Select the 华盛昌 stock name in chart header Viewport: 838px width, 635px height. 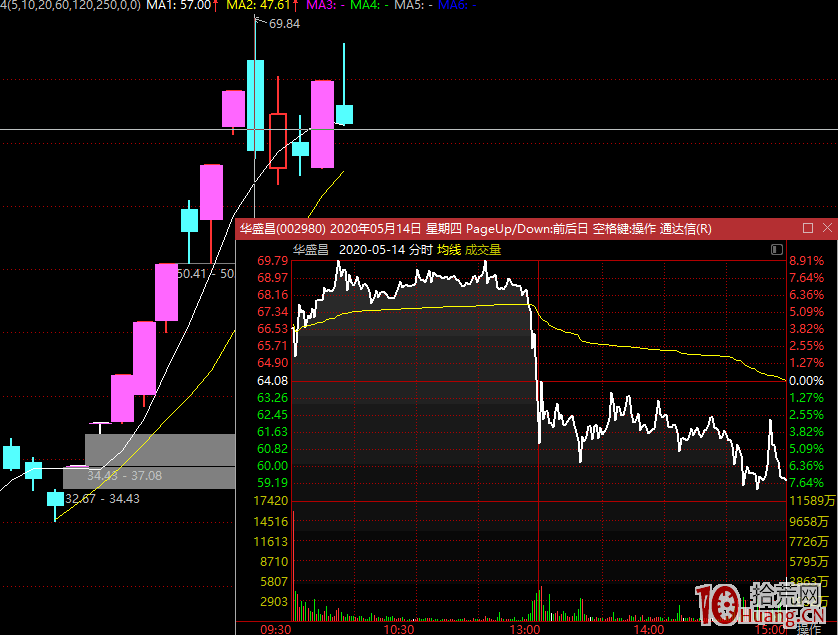tap(311, 250)
